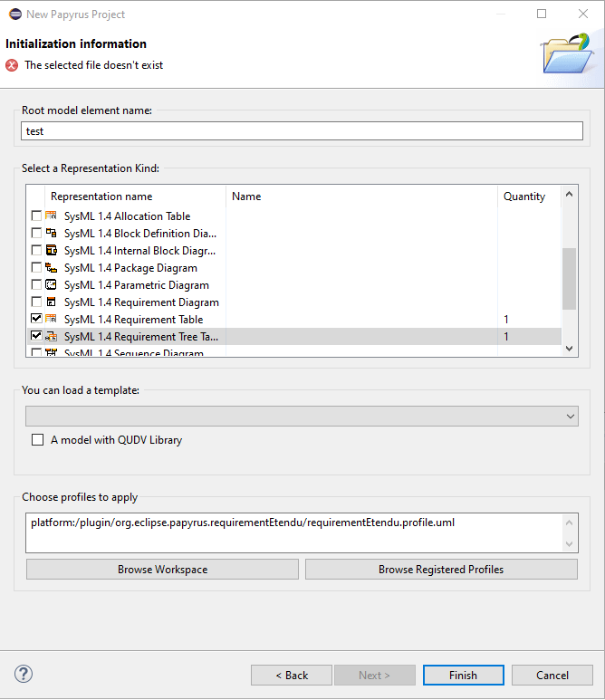
Task: Click the Finish button
Action: [464, 676]
